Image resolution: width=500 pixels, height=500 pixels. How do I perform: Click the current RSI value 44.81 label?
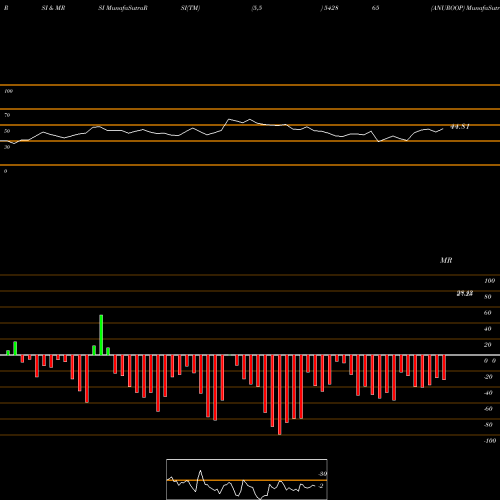tap(460, 127)
